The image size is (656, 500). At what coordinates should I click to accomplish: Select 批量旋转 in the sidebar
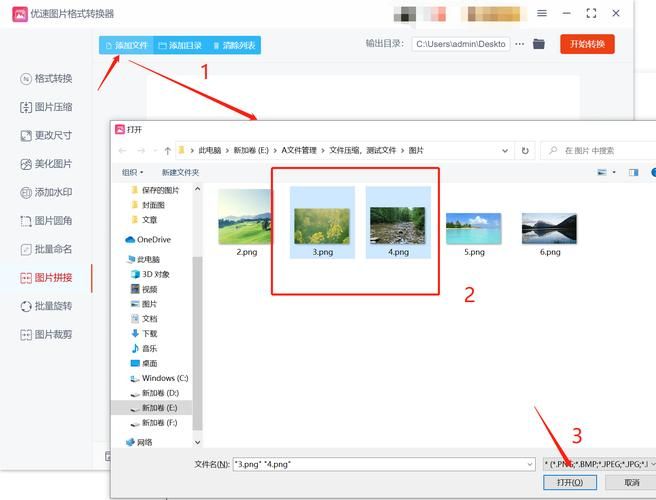click(x=46, y=306)
